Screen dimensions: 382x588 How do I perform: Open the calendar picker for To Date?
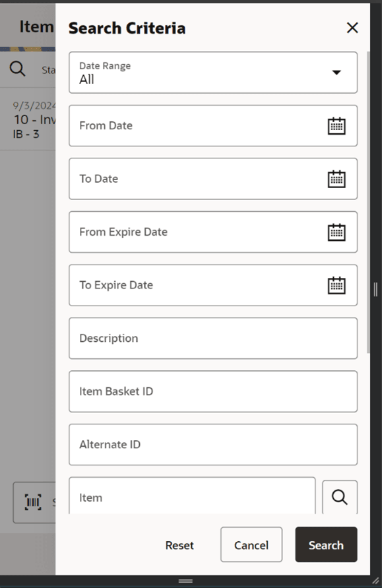pyautogui.click(x=336, y=178)
